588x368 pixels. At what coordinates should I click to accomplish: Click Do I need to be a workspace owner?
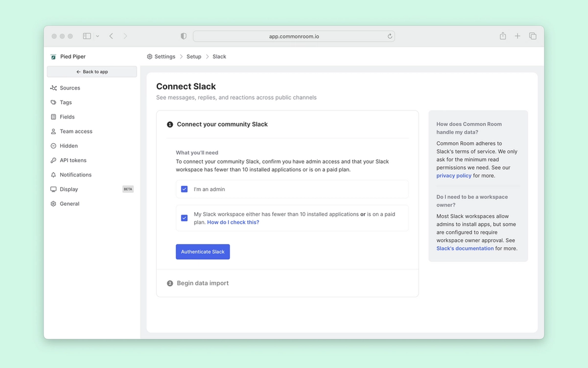472,201
